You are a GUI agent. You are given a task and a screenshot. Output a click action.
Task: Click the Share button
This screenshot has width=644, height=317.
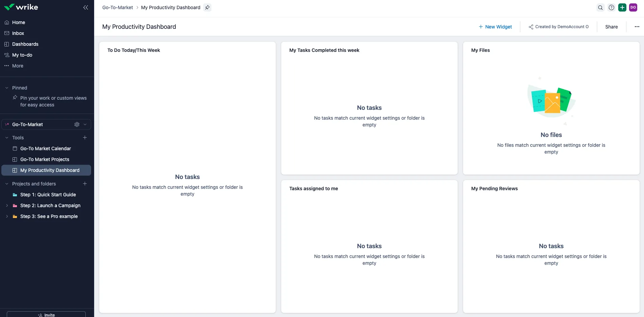point(611,27)
